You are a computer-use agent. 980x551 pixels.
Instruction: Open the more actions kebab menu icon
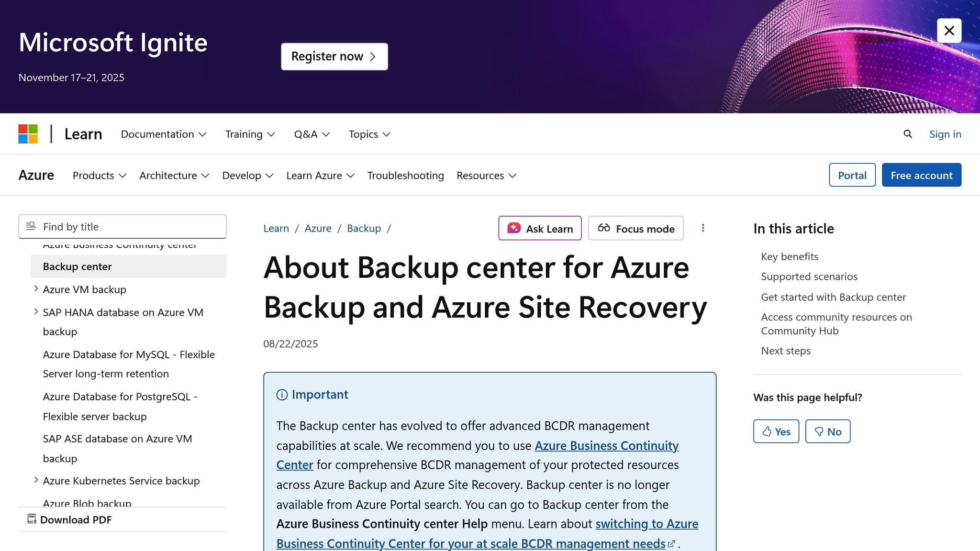pos(703,228)
